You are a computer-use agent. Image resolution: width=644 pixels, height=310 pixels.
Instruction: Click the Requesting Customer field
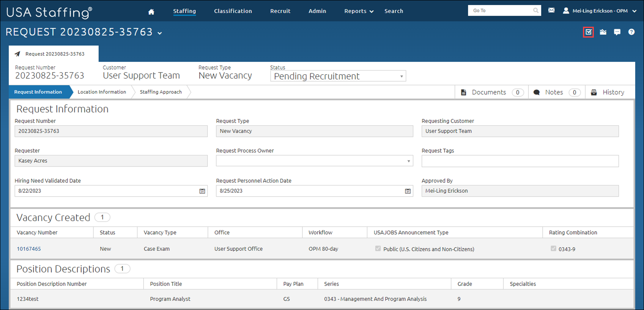point(520,131)
